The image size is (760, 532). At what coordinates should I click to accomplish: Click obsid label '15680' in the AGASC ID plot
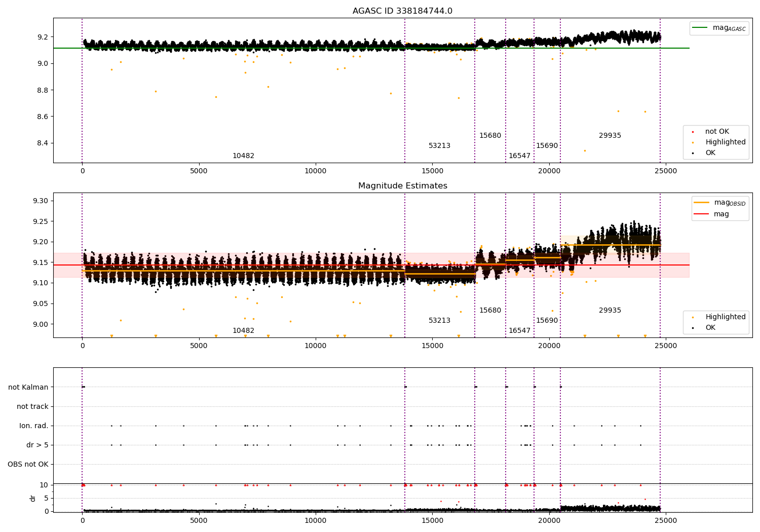click(490, 136)
